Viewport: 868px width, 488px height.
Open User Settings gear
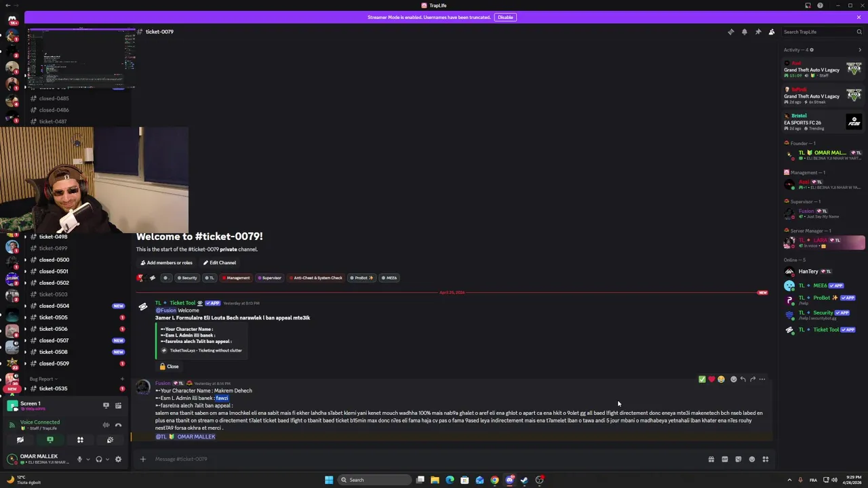[x=118, y=460]
